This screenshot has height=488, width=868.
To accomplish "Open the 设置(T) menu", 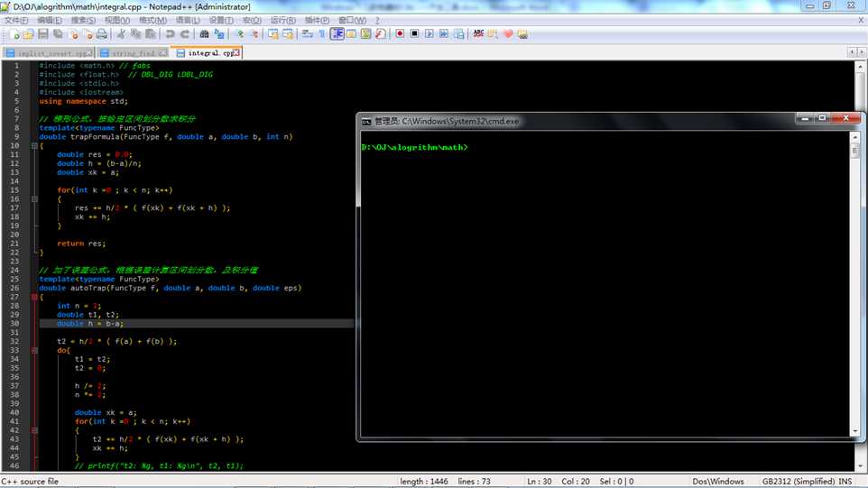I will pos(221,20).
